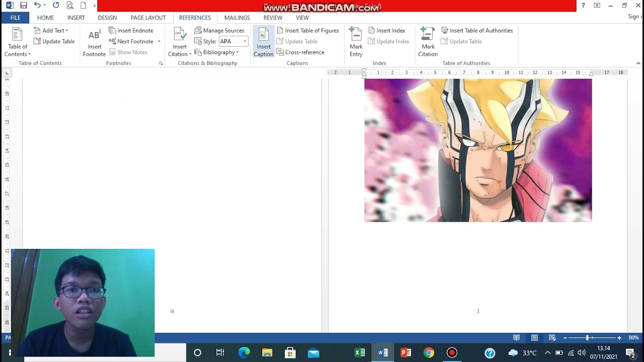Undo the last action
The width and height of the screenshot is (644, 362).
coord(37,6)
